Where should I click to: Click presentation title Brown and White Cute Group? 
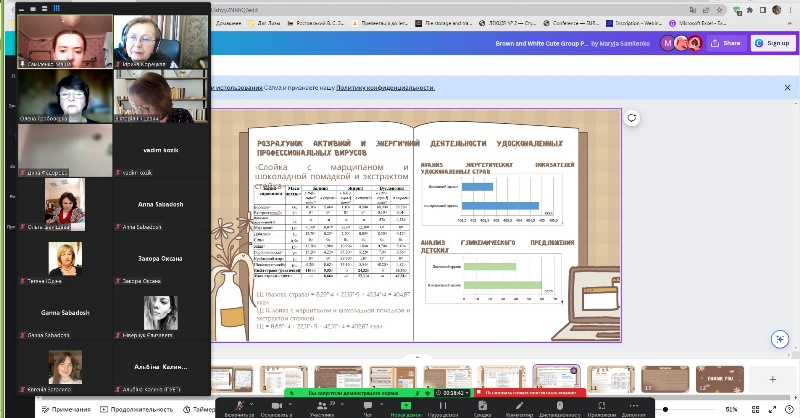[542, 43]
